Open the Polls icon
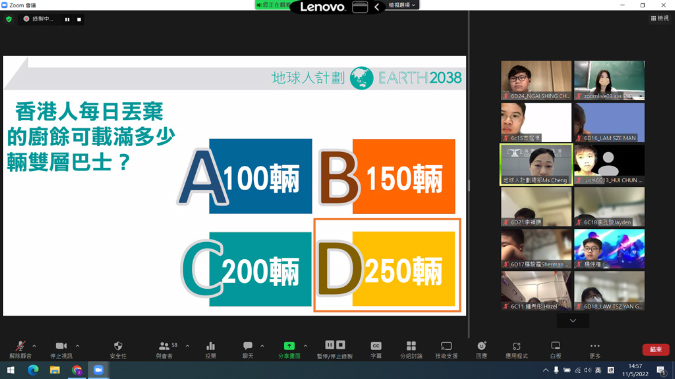The width and height of the screenshot is (675, 379). tap(211, 349)
